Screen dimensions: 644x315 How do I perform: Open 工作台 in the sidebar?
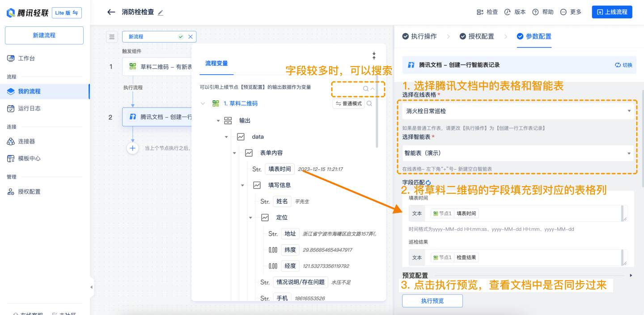tap(27, 58)
